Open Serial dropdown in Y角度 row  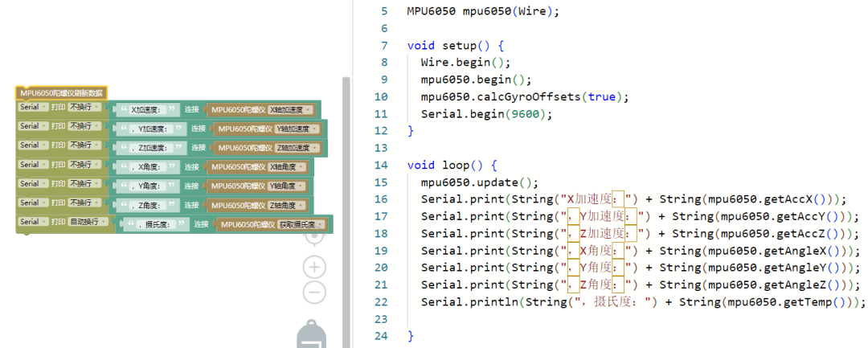click(x=33, y=184)
